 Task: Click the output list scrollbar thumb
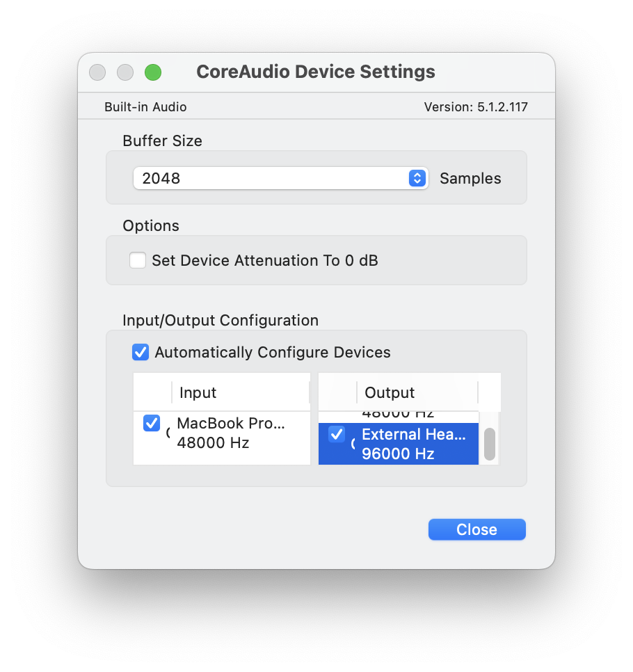490,444
